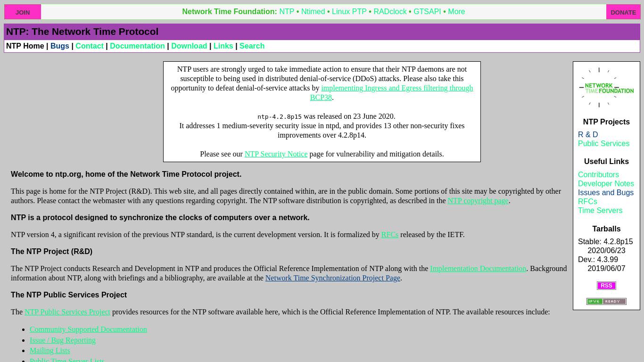Viewport: 644px width, 362px height.
Task: Open GTSAPI link in top bar
Action: (427, 12)
